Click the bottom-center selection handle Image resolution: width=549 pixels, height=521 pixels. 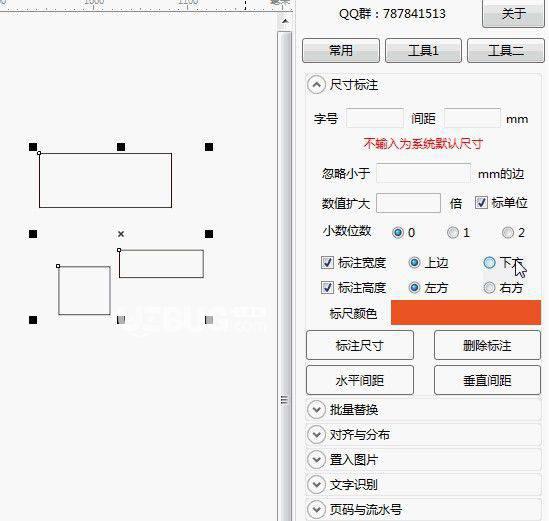point(121,320)
